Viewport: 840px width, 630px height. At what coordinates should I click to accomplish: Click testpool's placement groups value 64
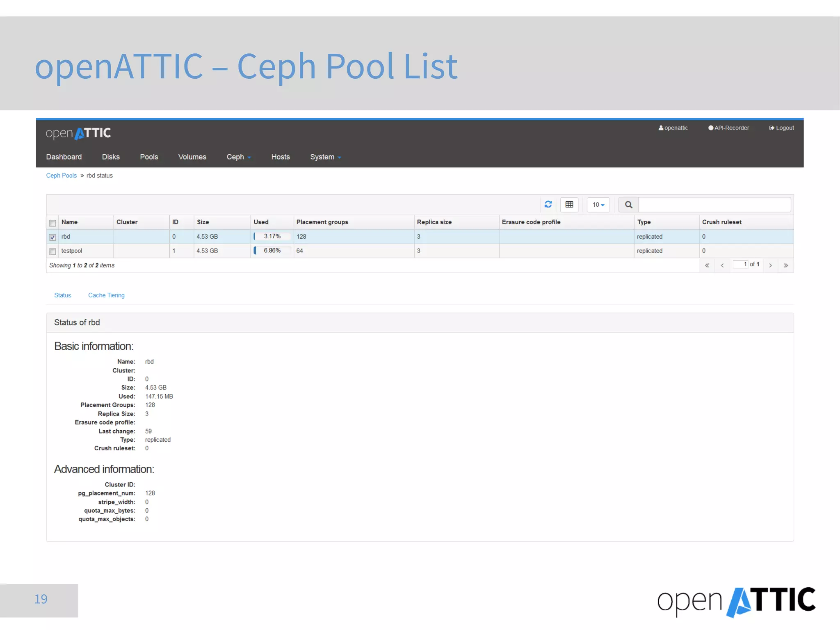tap(300, 251)
